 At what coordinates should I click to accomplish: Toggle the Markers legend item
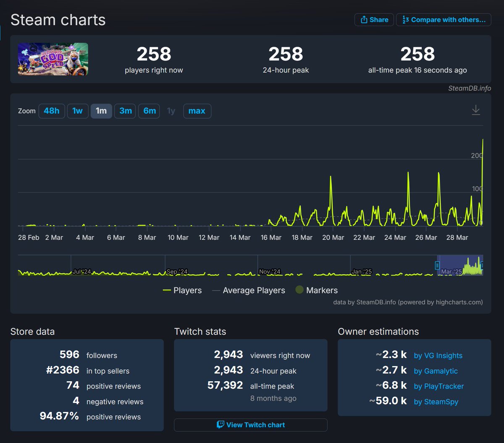(x=317, y=290)
